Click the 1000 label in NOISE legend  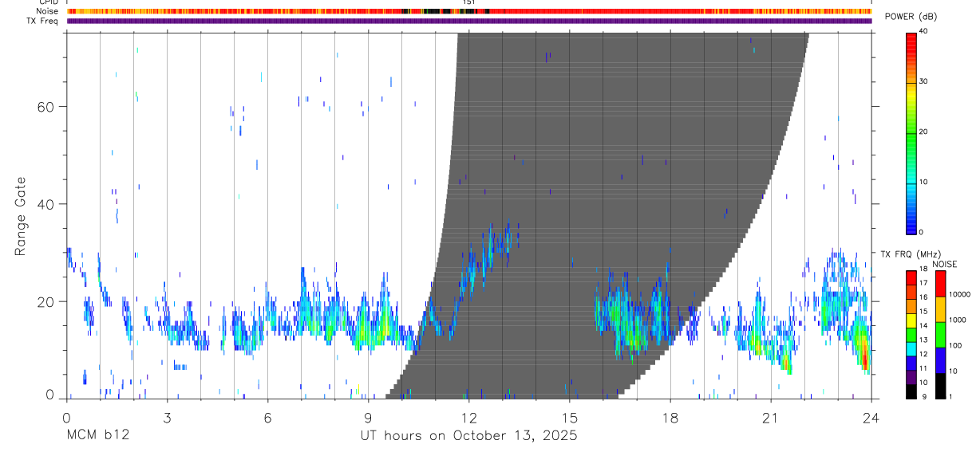click(x=958, y=320)
